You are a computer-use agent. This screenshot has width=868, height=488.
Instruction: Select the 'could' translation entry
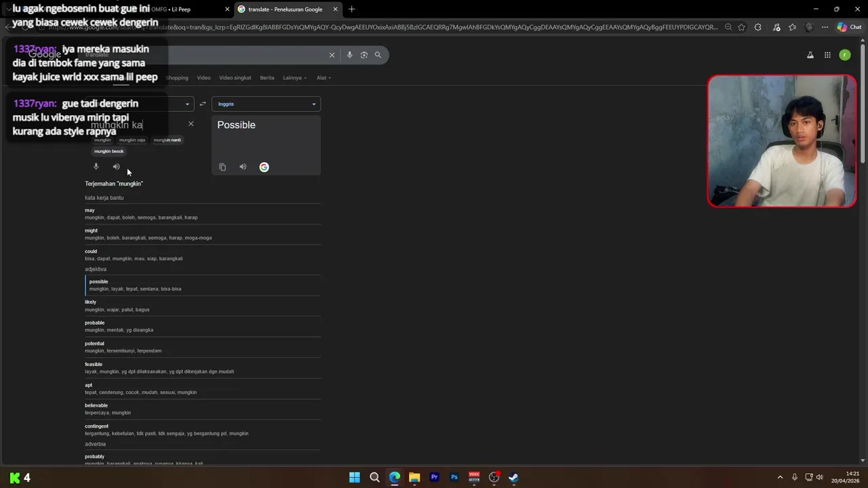(x=203, y=255)
